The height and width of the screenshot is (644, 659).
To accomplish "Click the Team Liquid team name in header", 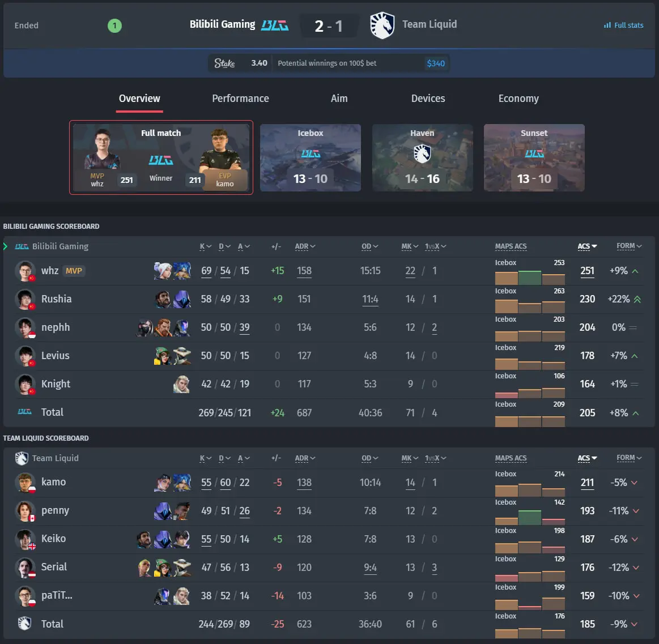I will tap(430, 24).
